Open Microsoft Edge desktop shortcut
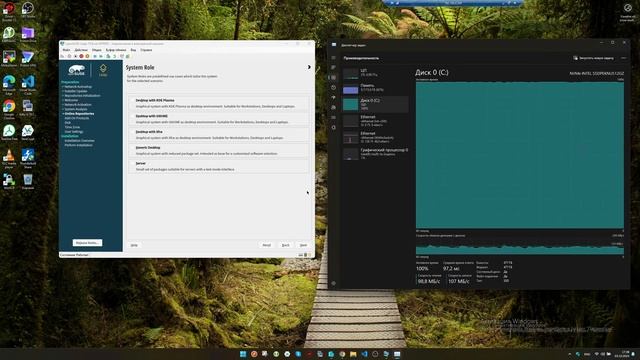The width and height of the screenshot is (640, 360). (9, 84)
